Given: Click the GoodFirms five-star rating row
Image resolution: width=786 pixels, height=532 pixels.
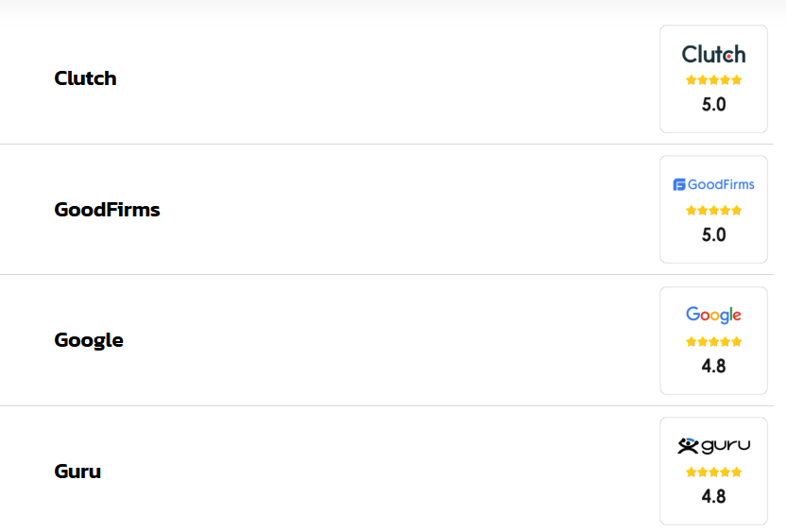Looking at the screenshot, I should pos(713,210).
